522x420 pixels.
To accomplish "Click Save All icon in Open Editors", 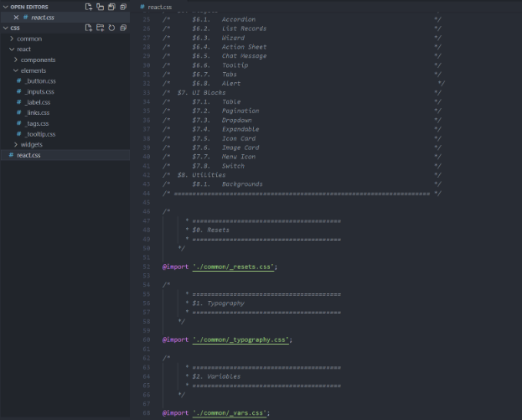I will (112, 7).
